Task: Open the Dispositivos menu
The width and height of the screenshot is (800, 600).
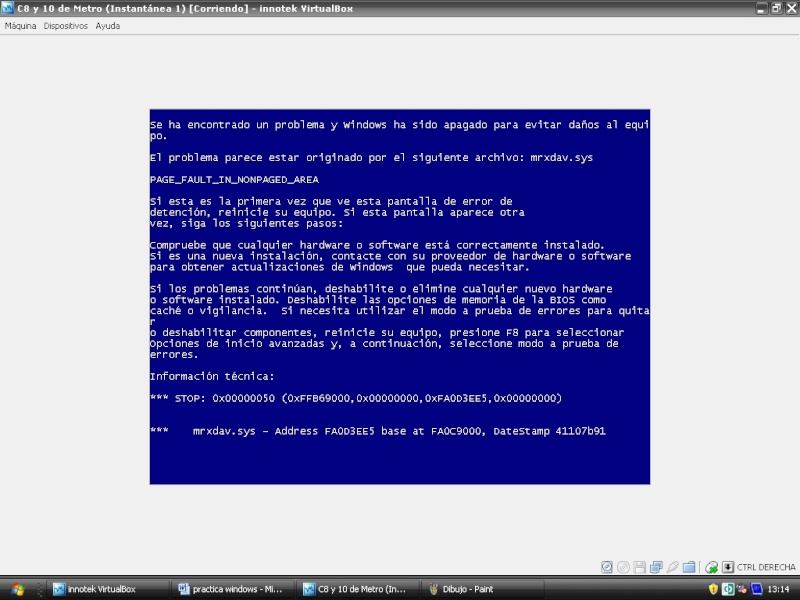Action: (66, 26)
